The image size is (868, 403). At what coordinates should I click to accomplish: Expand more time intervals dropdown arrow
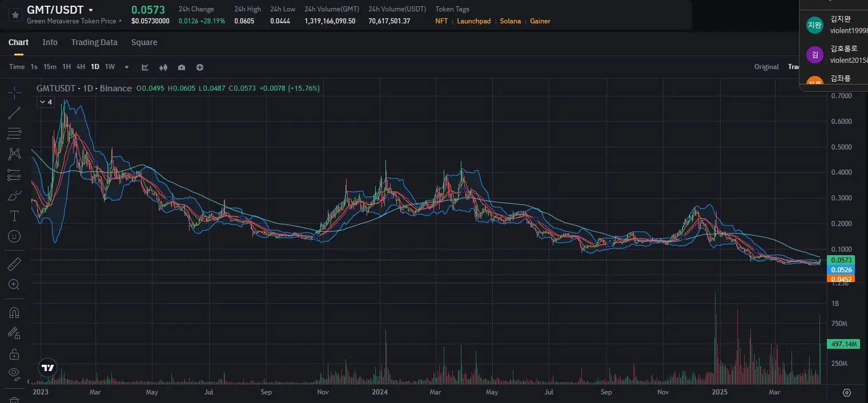pos(127,67)
